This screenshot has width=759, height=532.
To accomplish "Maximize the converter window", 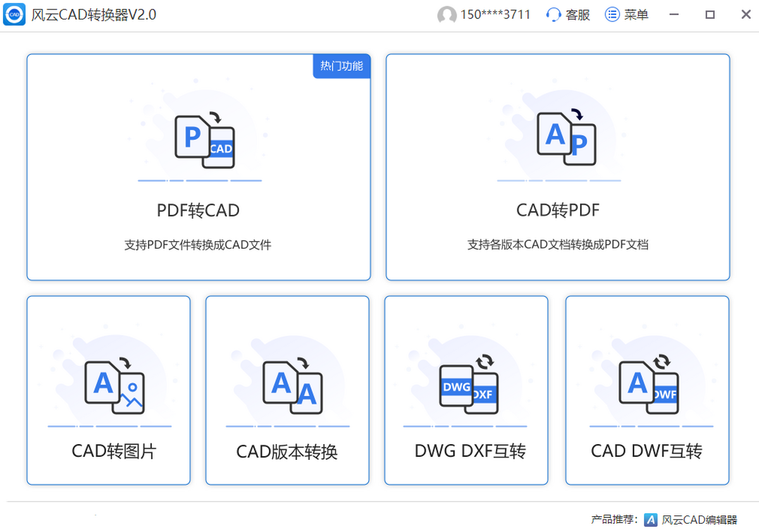I will point(710,15).
